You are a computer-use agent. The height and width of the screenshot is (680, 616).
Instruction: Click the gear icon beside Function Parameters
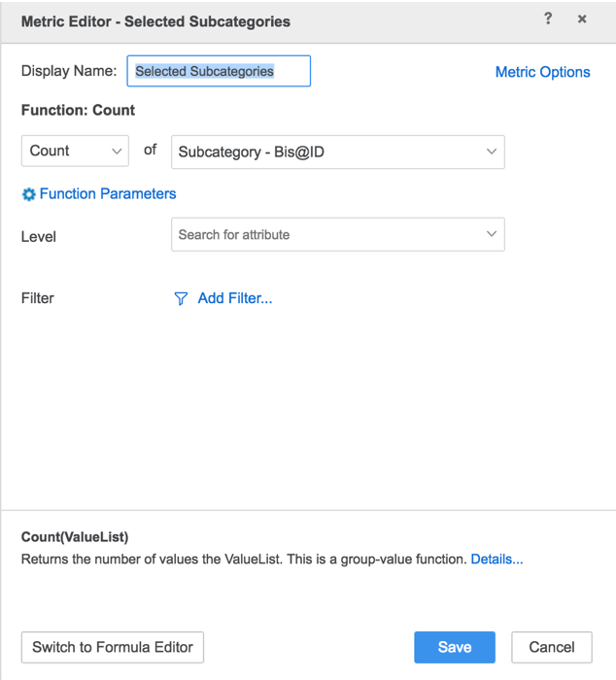(28, 194)
